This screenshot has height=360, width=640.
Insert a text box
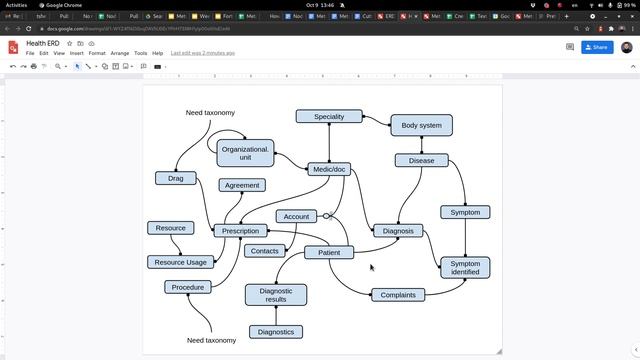[x=116, y=66]
